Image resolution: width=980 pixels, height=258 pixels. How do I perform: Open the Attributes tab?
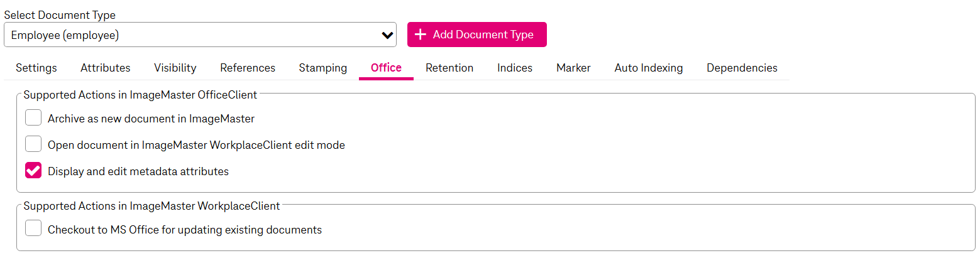tap(106, 68)
